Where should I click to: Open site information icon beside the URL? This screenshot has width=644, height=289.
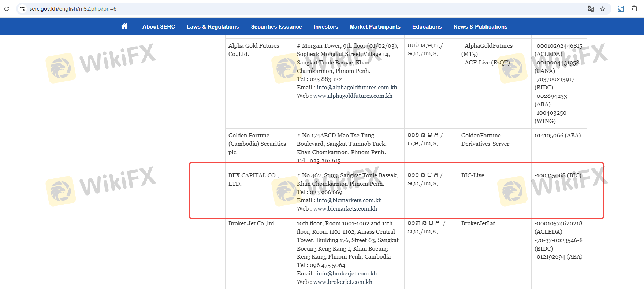22,9
